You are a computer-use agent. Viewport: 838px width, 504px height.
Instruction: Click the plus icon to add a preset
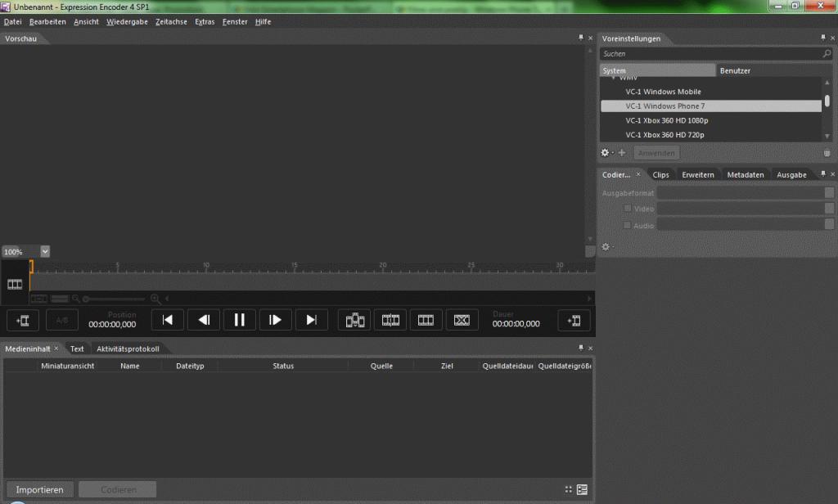click(x=622, y=153)
